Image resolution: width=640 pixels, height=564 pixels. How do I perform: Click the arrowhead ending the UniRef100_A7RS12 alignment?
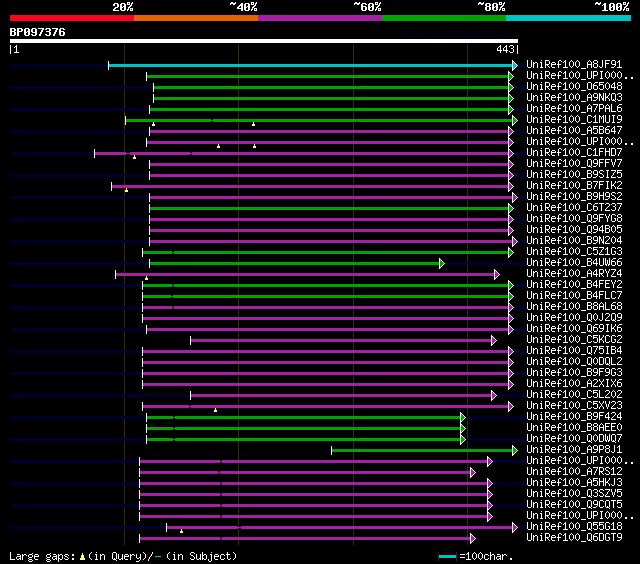click(473, 473)
